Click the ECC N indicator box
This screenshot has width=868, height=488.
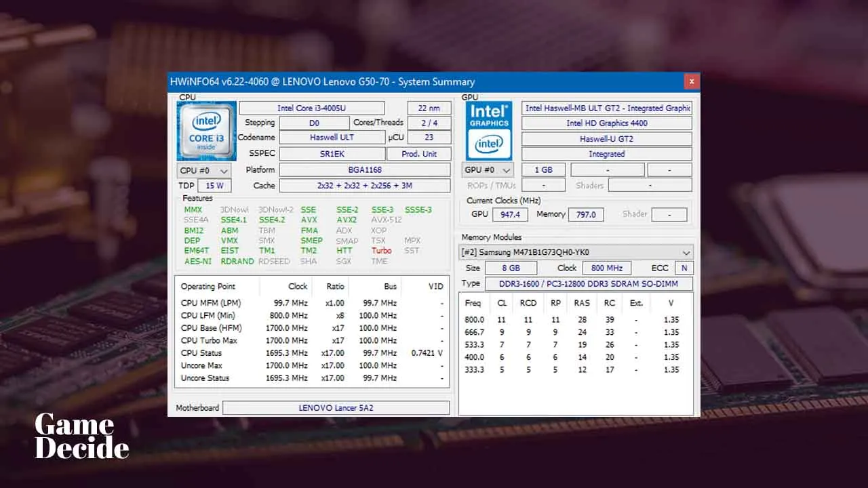(684, 268)
